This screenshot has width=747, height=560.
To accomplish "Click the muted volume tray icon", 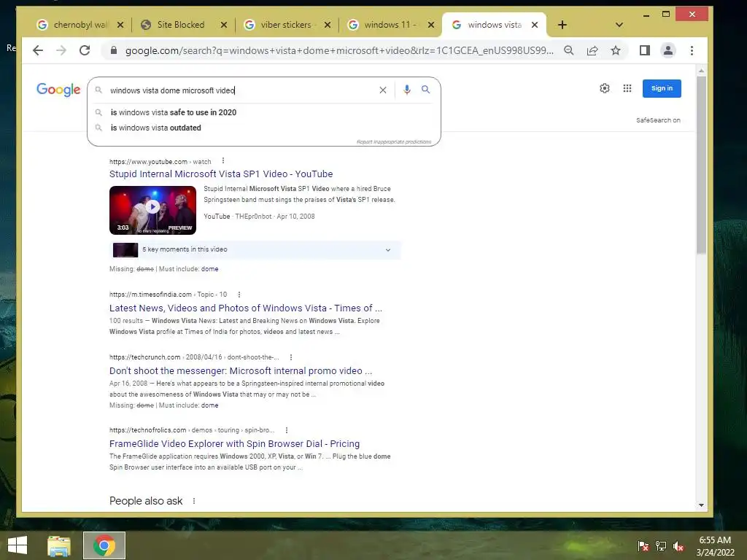I will tap(678, 546).
